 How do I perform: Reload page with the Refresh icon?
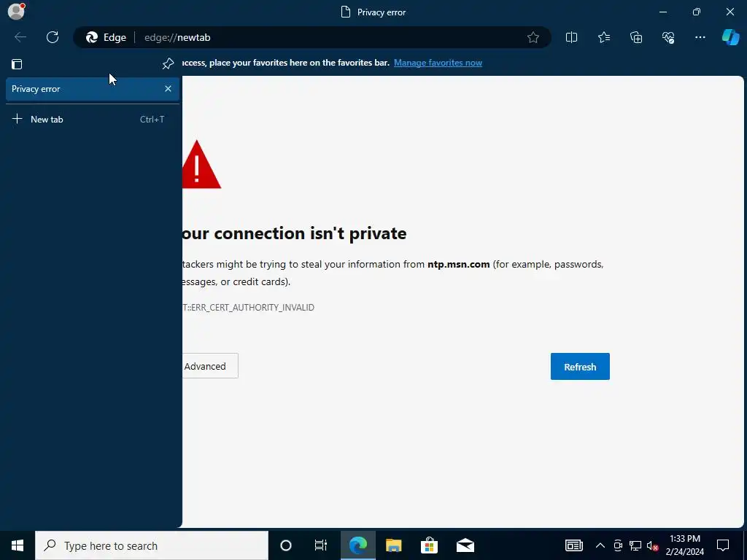53,37
